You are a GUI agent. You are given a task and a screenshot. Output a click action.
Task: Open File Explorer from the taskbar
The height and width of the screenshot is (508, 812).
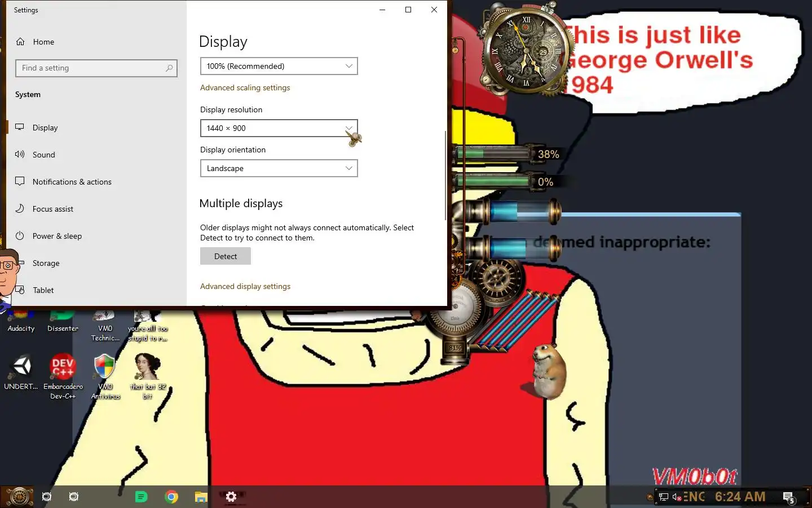(x=201, y=497)
